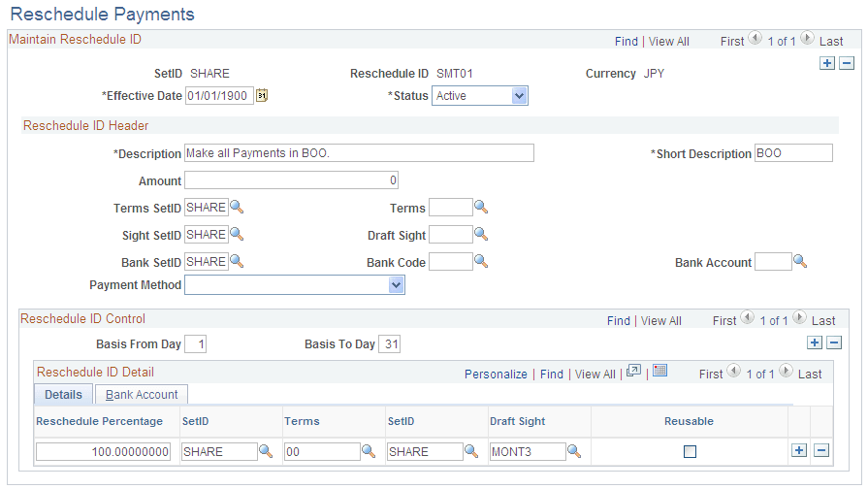Click First link in Maintain Reschedule ID
This screenshot has height=489, width=868.
732,42
